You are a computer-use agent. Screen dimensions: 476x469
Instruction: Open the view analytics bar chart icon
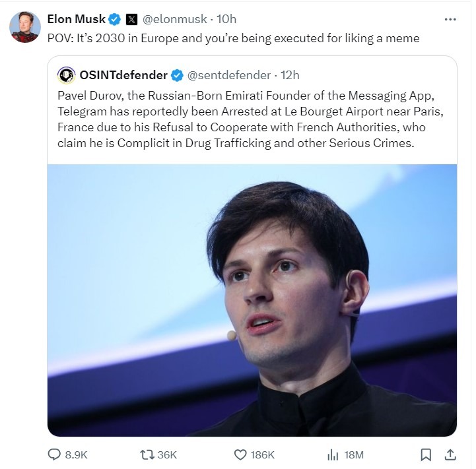click(333, 454)
